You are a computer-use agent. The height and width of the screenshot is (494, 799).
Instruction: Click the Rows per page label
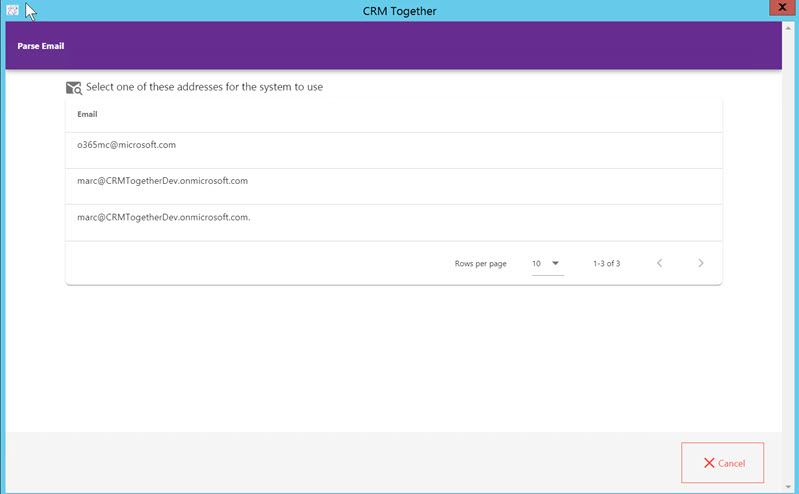click(x=481, y=264)
